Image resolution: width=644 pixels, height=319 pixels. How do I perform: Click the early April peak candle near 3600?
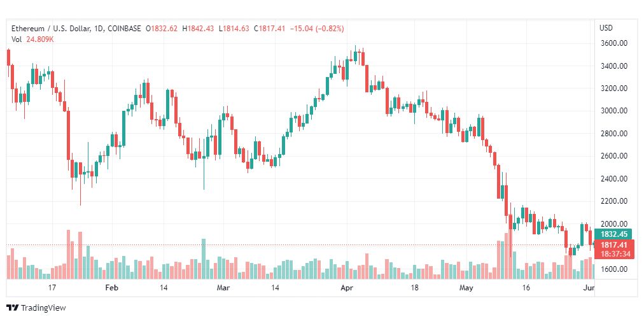[355, 55]
